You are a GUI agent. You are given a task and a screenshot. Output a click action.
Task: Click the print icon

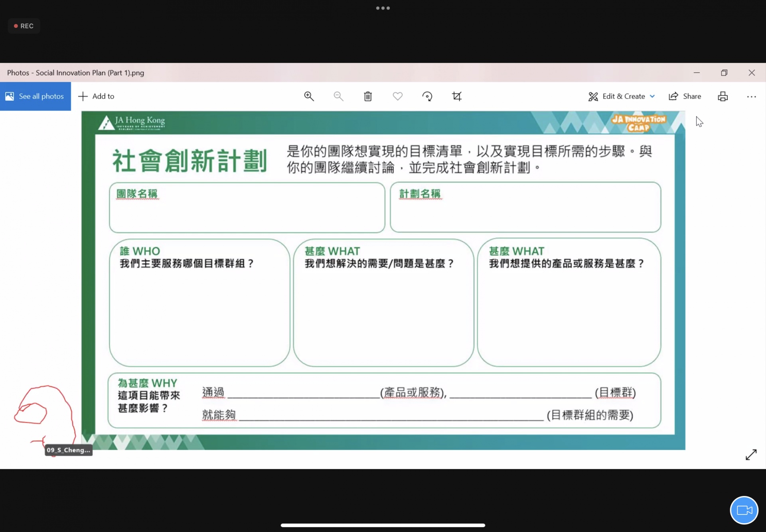723,96
